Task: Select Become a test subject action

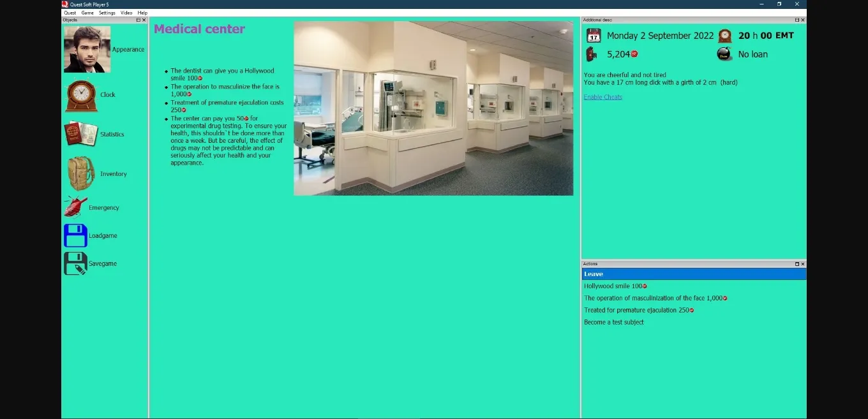Action: click(x=613, y=322)
